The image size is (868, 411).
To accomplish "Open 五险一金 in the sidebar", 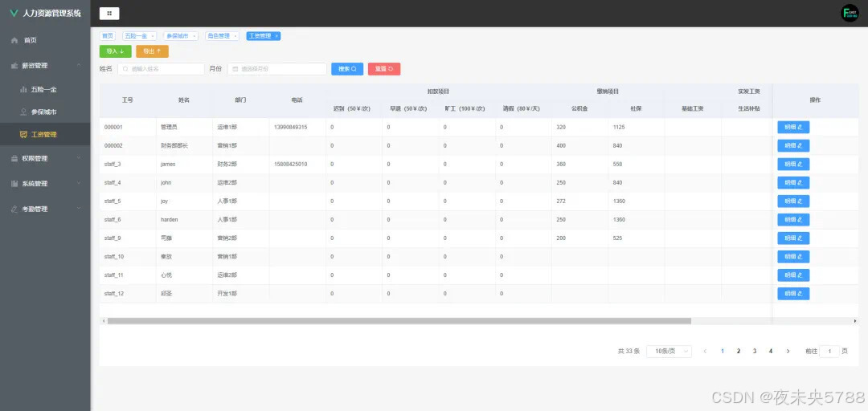I will pos(45,89).
